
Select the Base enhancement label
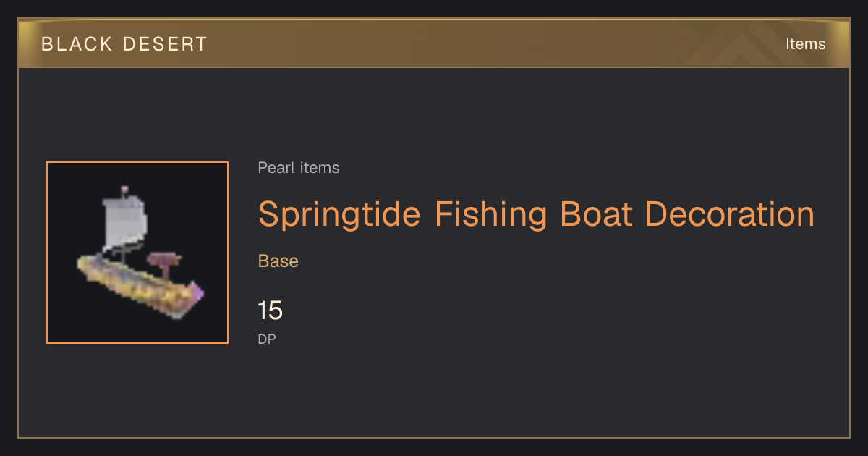click(278, 261)
